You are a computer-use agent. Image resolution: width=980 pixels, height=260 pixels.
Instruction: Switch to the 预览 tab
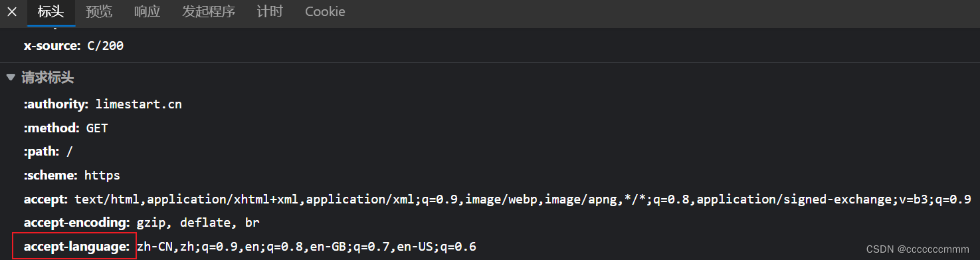click(x=99, y=12)
